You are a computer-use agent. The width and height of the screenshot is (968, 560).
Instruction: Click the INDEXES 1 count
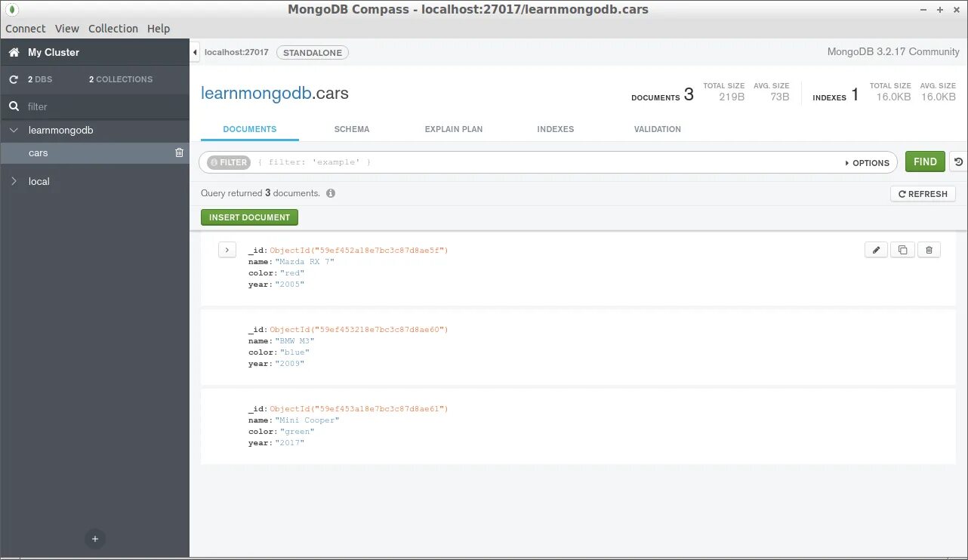coord(836,95)
